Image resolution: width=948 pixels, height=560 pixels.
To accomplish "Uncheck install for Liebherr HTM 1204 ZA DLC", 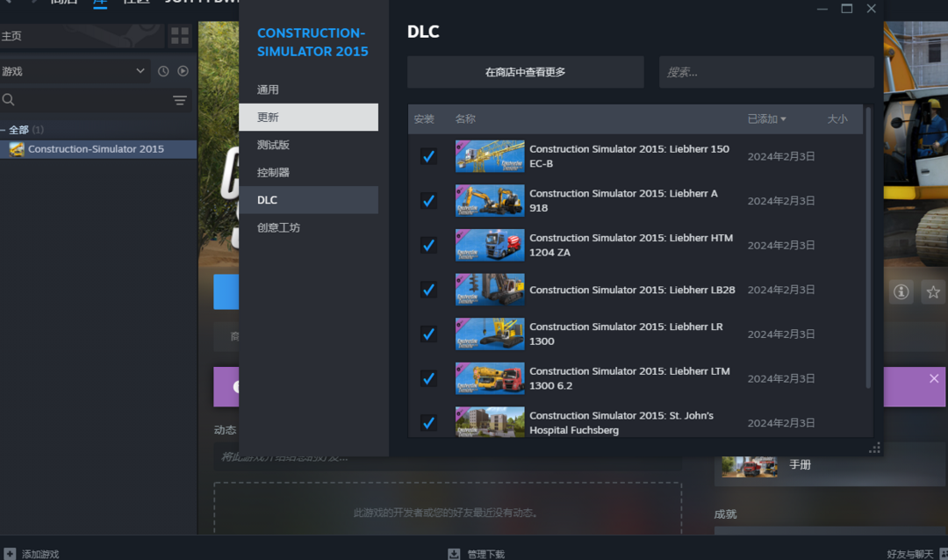I will coord(428,246).
